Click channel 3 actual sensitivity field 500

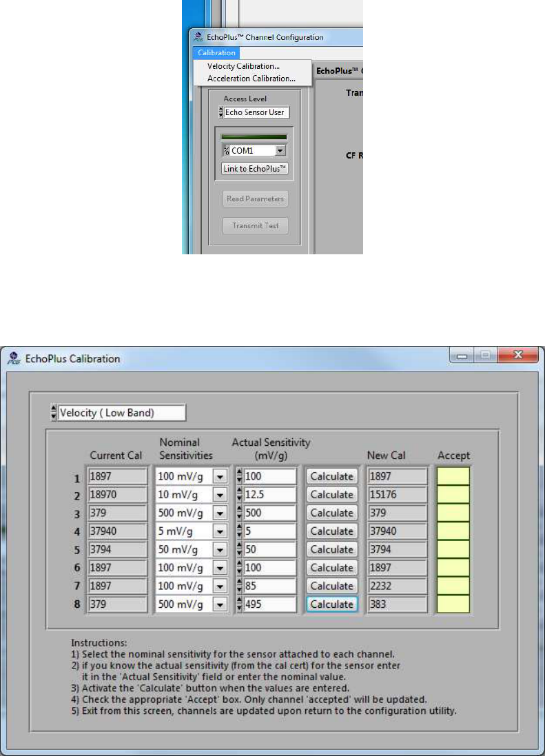[x=270, y=513]
